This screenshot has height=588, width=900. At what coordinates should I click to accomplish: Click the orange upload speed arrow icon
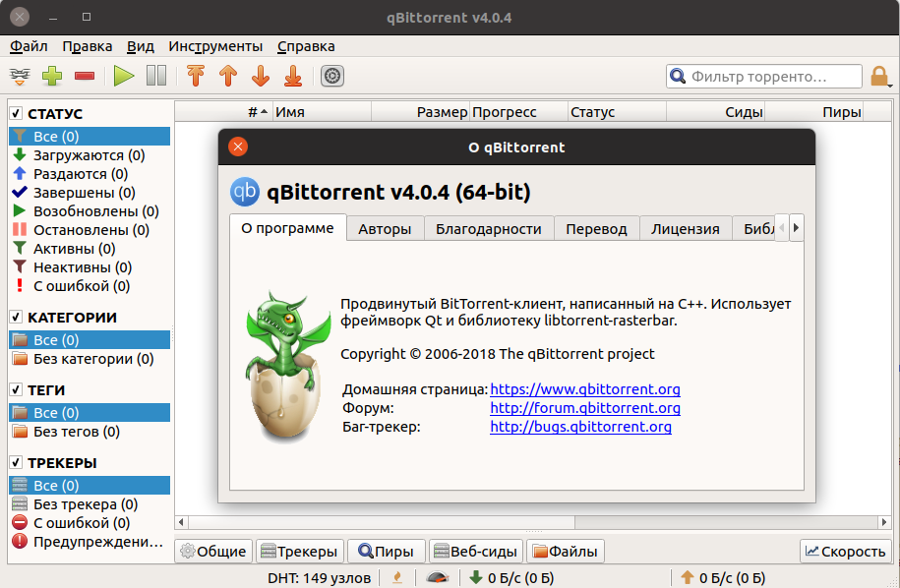688,577
